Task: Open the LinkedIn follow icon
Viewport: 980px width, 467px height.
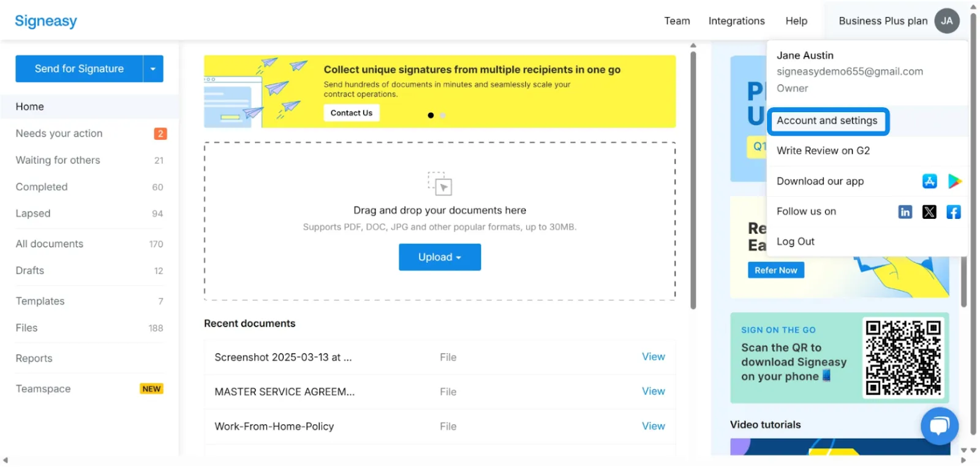Action: pos(905,211)
